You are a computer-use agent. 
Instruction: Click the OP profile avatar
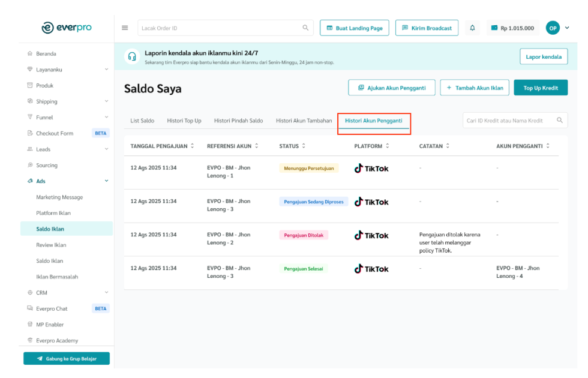[x=553, y=28]
